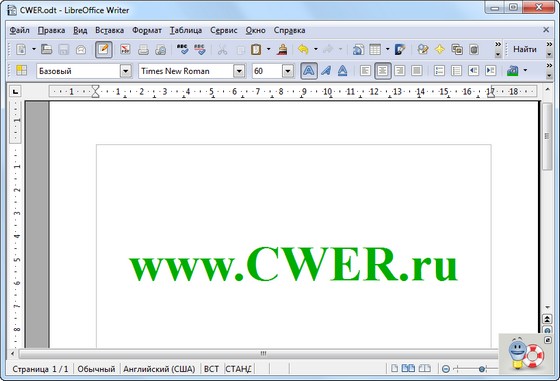Click the Обычный page style status field
The image size is (560, 381).
coord(96,369)
